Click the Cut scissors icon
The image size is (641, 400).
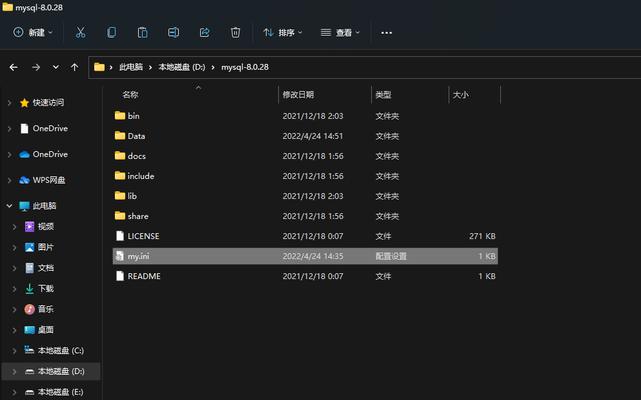tap(81, 32)
